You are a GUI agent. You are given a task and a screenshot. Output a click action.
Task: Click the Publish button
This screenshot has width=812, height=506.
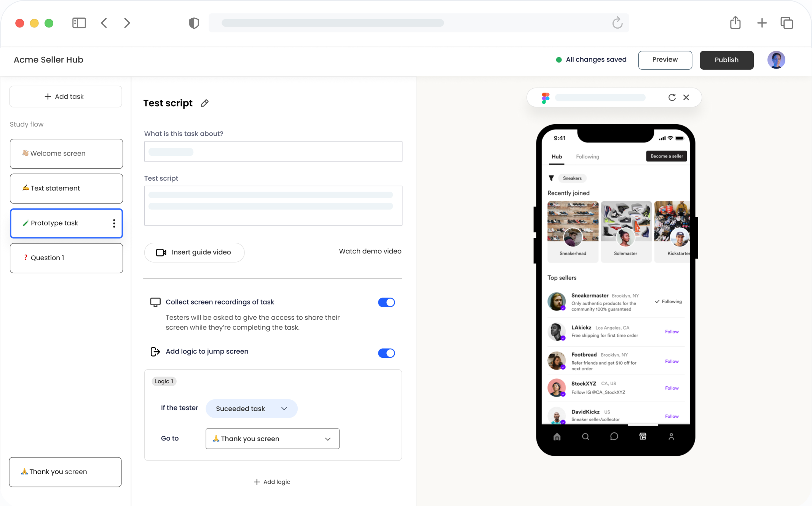coord(726,60)
